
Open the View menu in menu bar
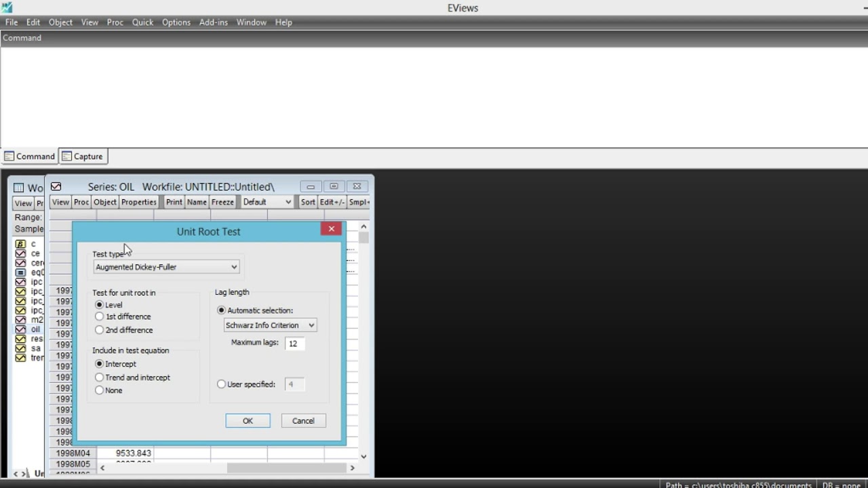pos(90,22)
